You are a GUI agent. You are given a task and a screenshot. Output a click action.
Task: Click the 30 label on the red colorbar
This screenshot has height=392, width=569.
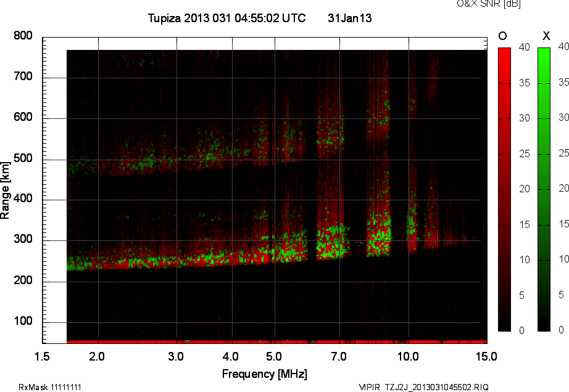click(x=524, y=118)
